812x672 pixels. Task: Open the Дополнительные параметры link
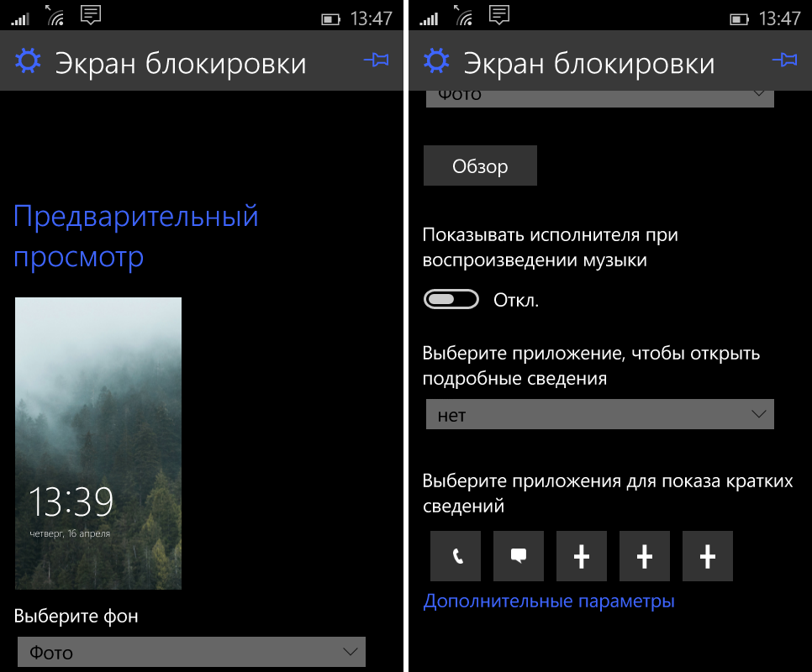pyautogui.click(x=549, y=601)
